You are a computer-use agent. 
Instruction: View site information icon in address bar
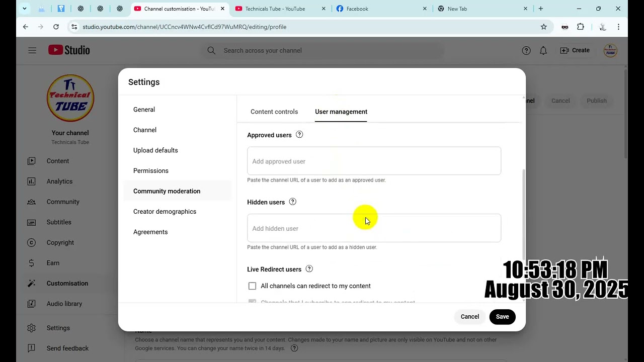[x=74, y=27]
